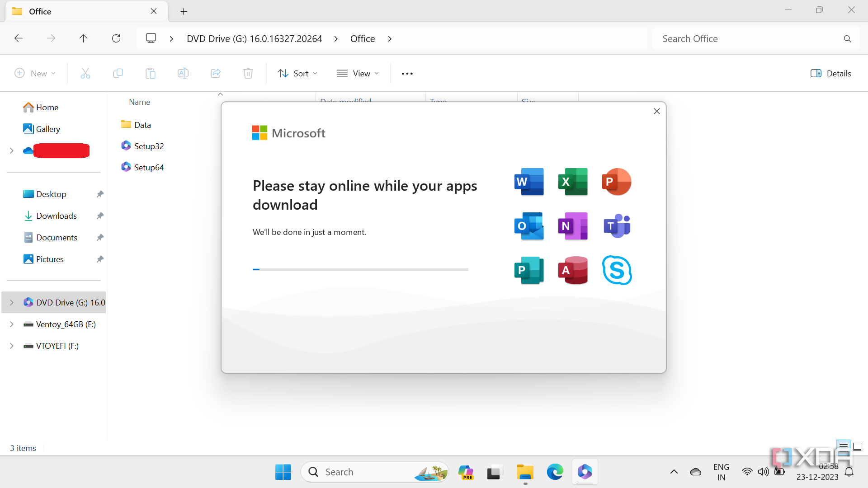Click the Refresh button in address bar
868x488 pixels.
pyautogui.click(x=116, y=38)
